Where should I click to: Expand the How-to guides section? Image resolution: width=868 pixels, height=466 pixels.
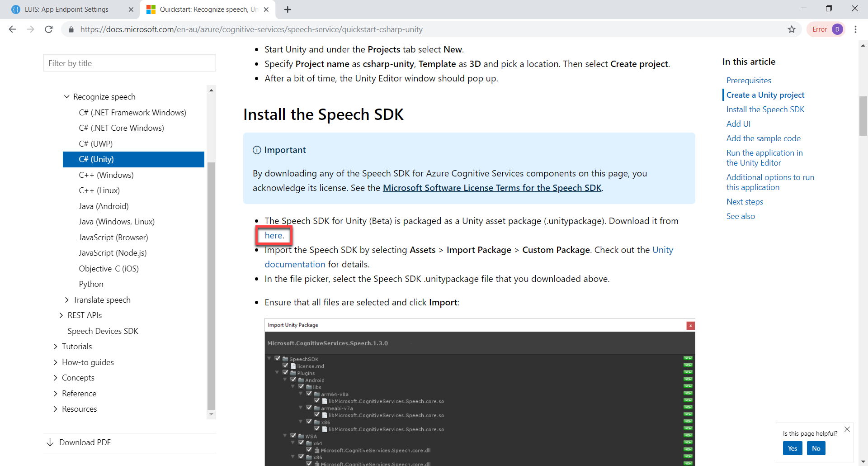pyautogui.click(x=55, y=362)
